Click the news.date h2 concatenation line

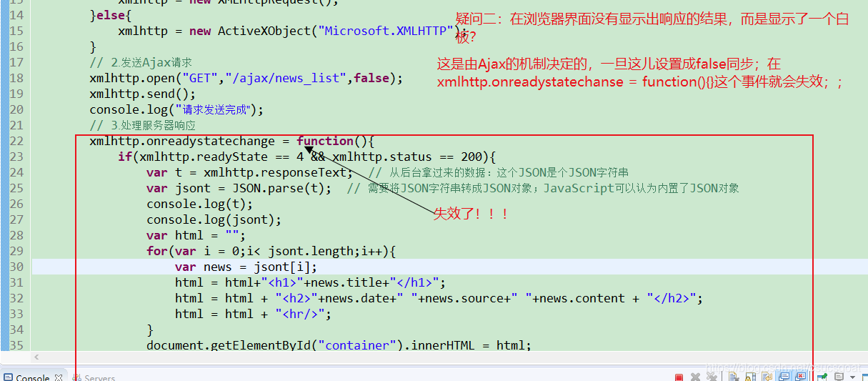(439, 298)
